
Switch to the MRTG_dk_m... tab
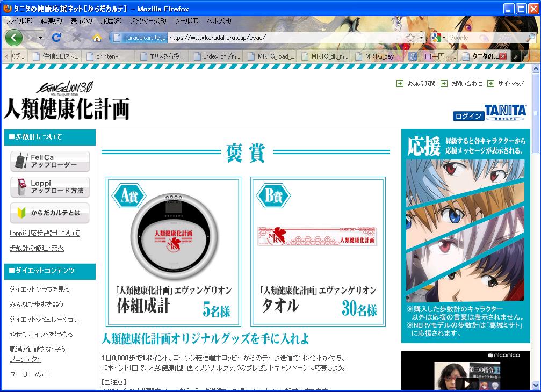(x=324, y=56)
